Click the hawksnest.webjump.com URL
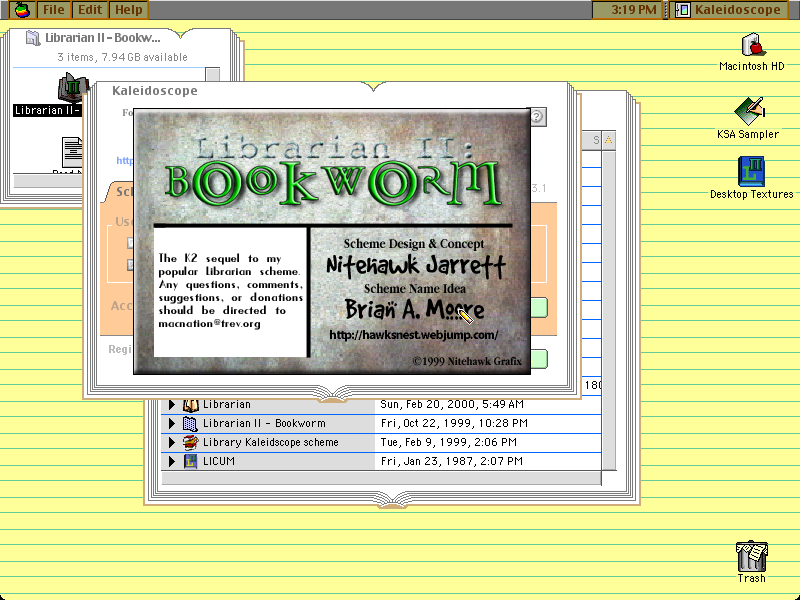This screenshot has height=600, width=800. pos(413,335)
